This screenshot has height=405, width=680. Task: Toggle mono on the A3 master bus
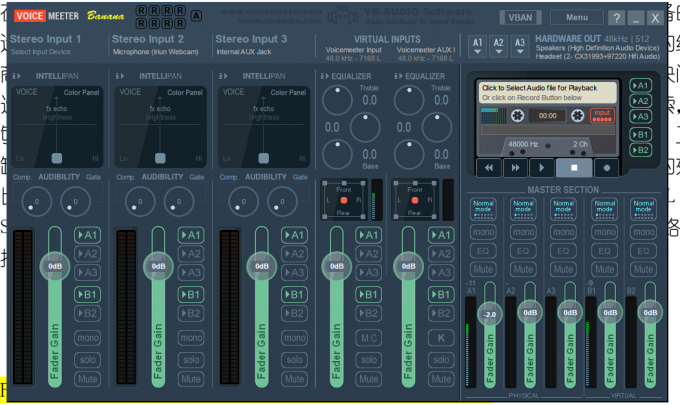tap(563, 232)
